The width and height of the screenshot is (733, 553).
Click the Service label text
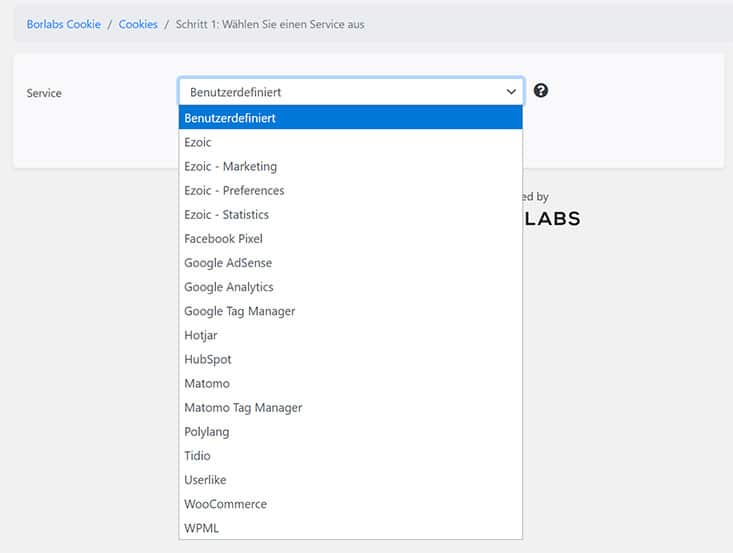44,93
